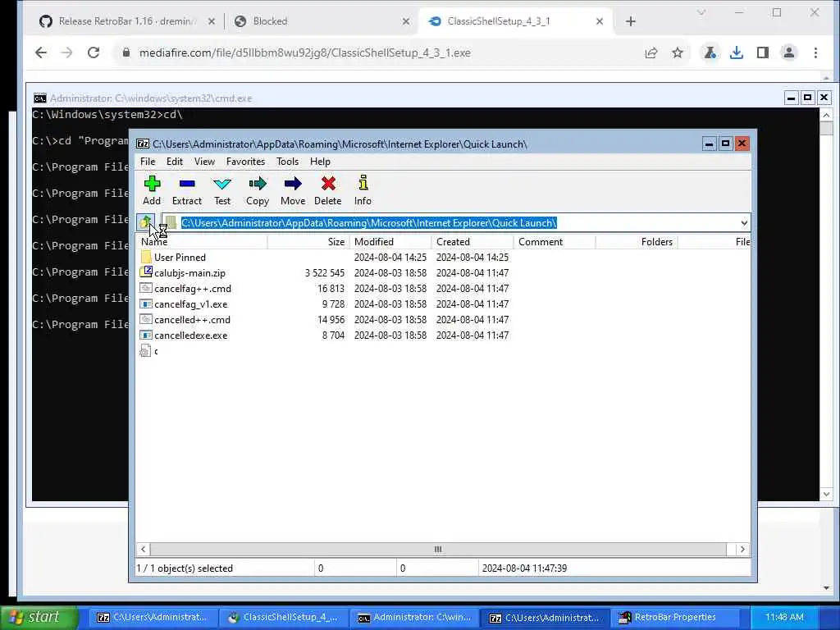Open Chrome downloads icon

(737, 52)
